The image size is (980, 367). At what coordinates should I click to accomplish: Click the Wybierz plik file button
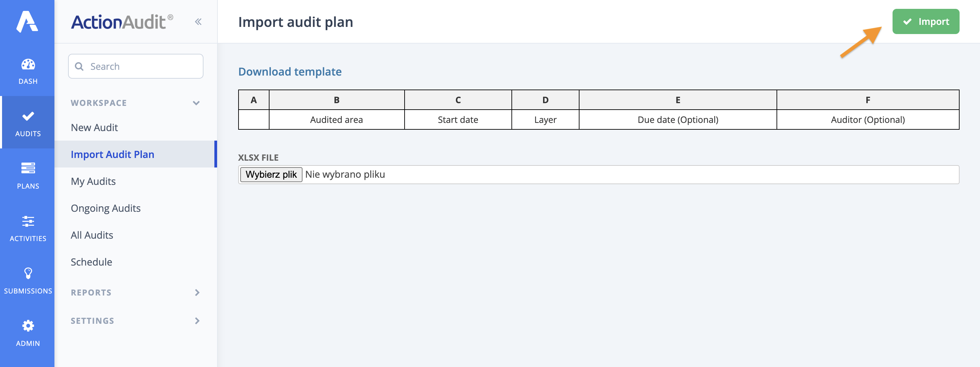(x=271, y=174)
